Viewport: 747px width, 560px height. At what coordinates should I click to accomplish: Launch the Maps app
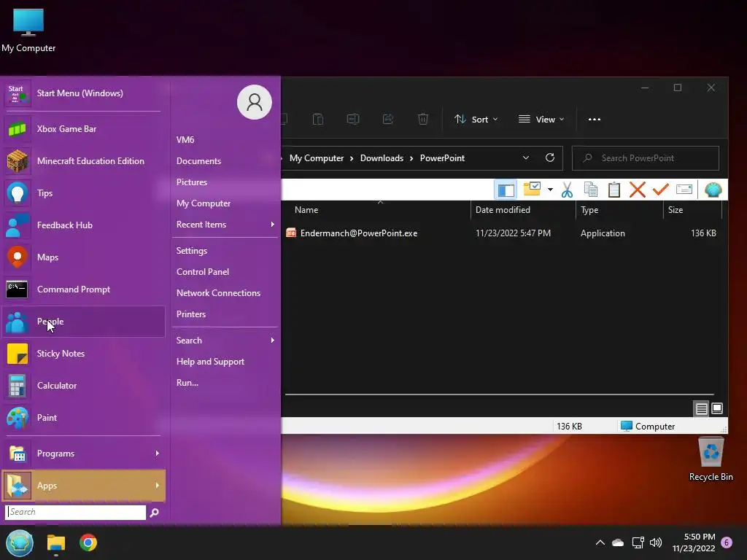[x=83, y=257]
